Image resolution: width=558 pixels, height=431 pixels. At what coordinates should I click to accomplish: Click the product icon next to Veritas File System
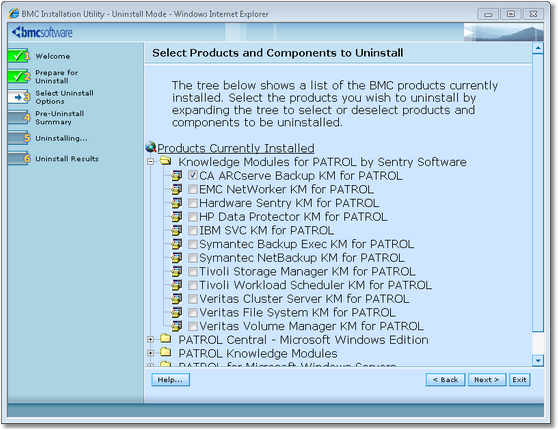click(x=176, y=312)
